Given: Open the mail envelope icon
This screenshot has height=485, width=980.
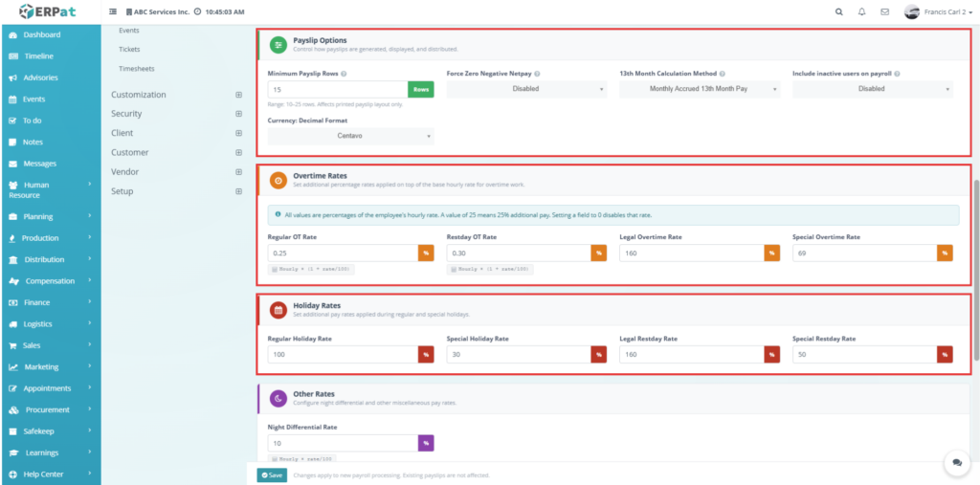Looking at the screenshot, I should [884, 11].
